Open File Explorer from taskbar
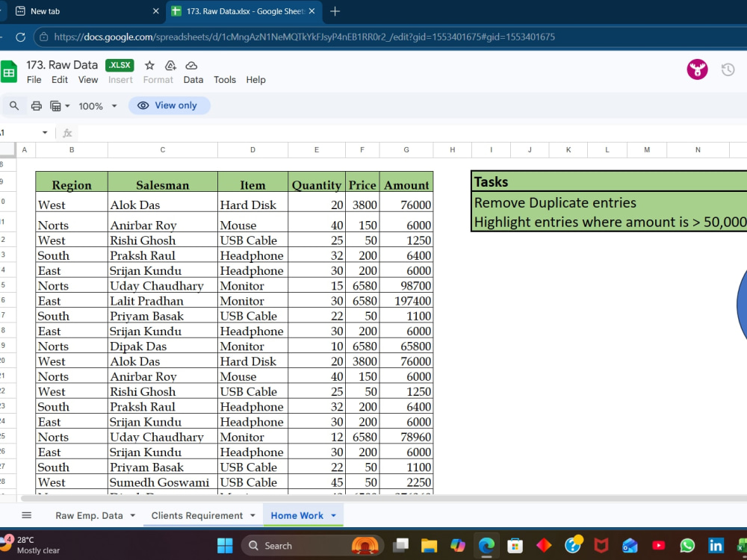Screen dimensions: 747x560 [429, 546]
